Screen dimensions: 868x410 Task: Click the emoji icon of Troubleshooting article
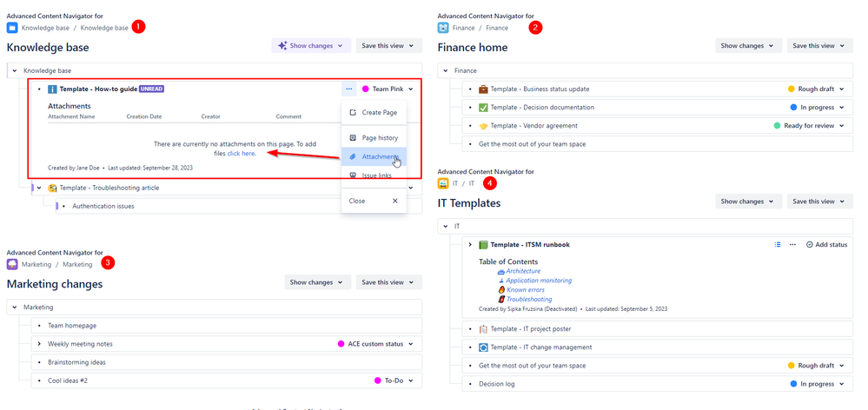pos(53,188)
